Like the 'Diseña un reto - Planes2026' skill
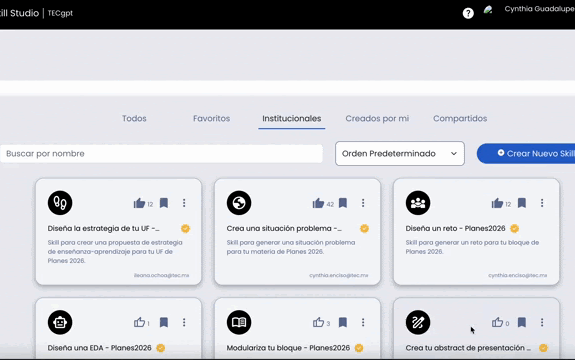575x360 pixels. [497, 203]
